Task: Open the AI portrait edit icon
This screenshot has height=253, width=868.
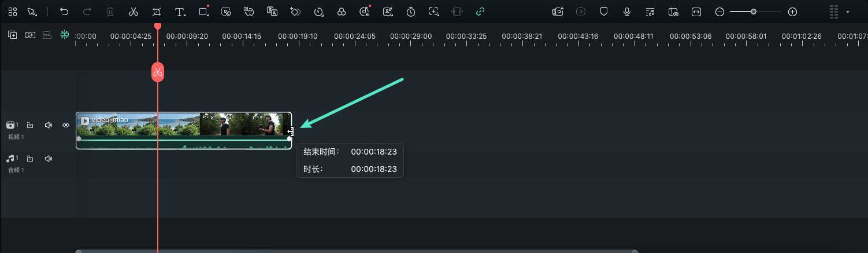Action: 388,12
